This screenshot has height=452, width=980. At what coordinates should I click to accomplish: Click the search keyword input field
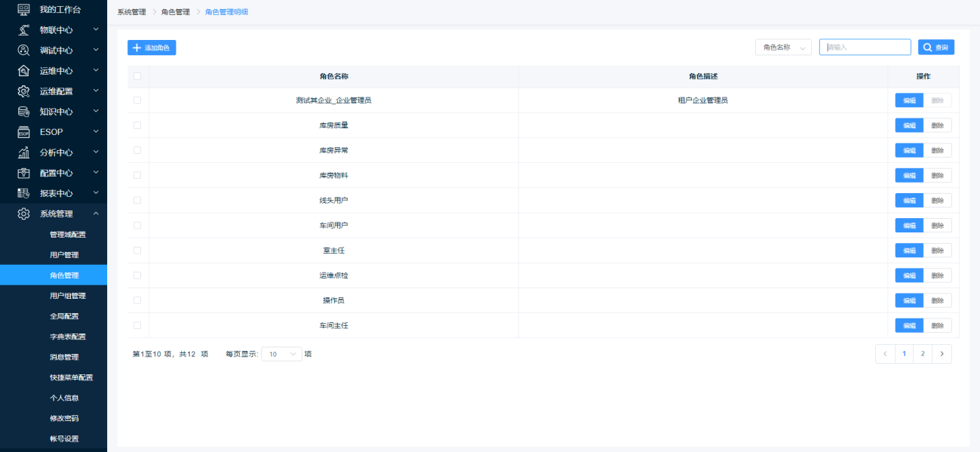click(865, 48)
